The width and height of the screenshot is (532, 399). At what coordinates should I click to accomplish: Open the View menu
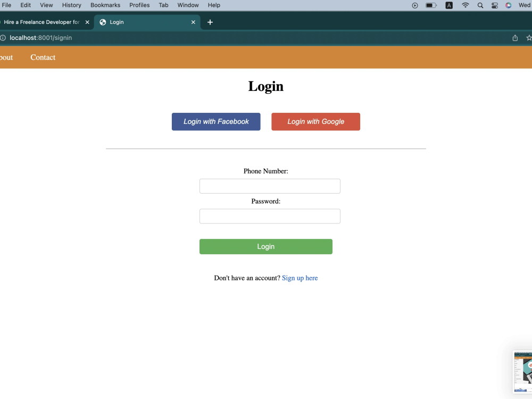tap(46, 5)
